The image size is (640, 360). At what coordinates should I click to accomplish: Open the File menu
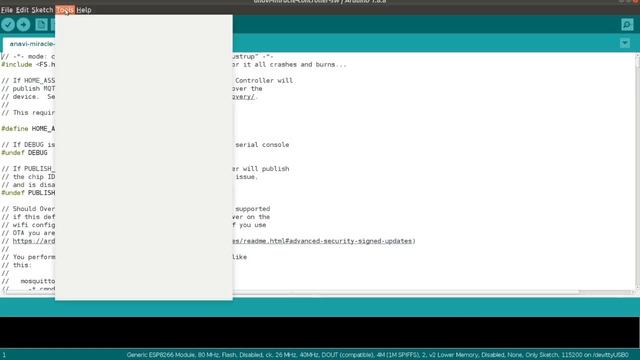click(7, 10)
